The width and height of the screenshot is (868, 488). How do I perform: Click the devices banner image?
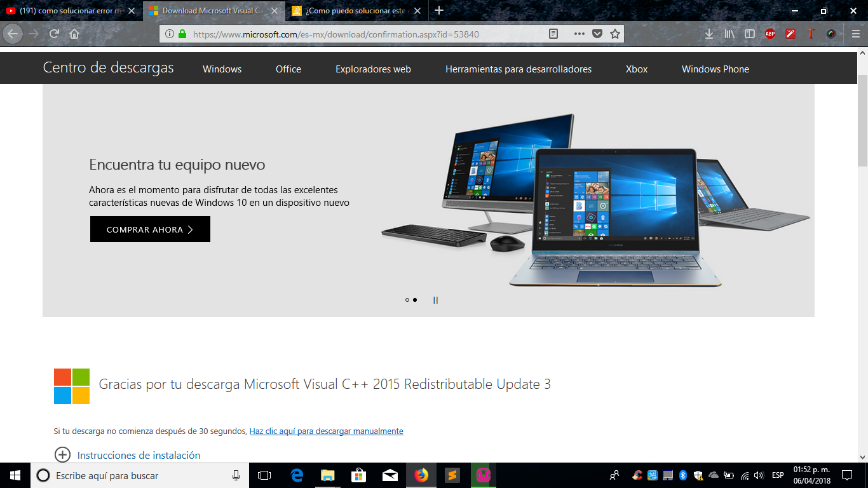coord(594,200)
